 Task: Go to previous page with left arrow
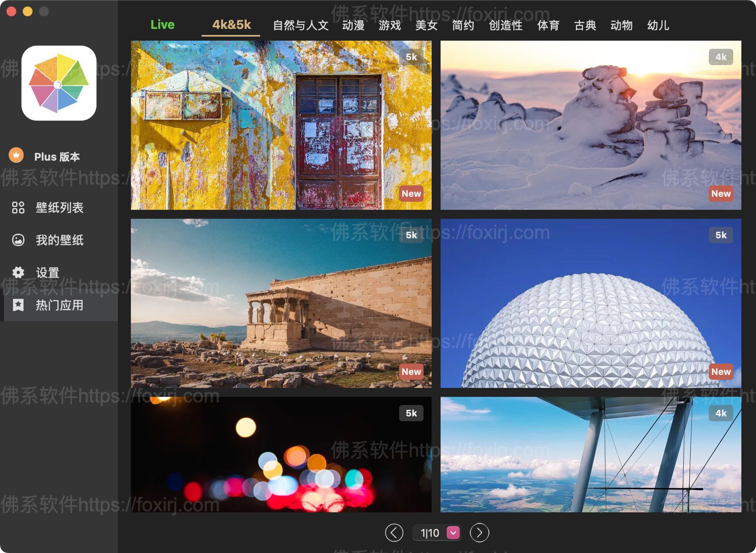point(394,533)
